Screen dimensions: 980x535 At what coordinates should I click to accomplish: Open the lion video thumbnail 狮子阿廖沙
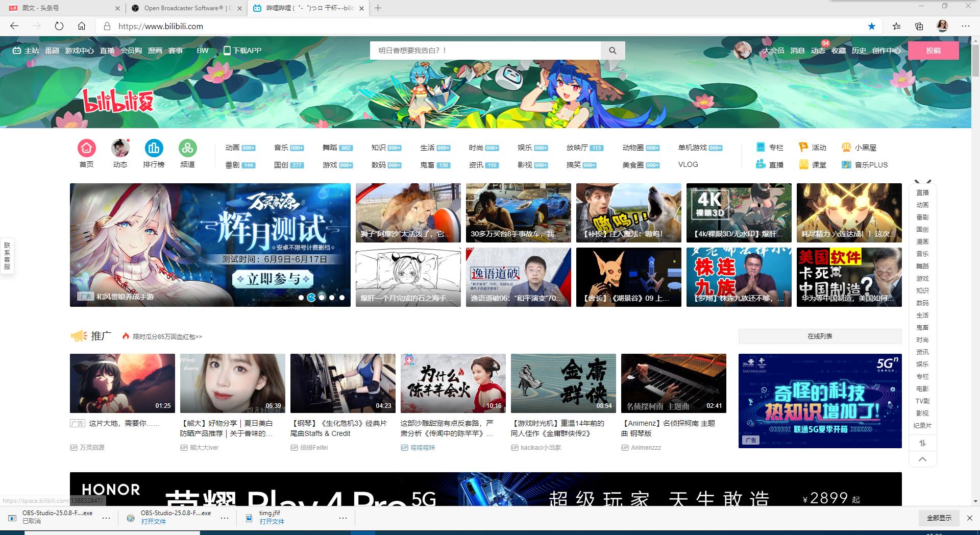pos(408,213)
